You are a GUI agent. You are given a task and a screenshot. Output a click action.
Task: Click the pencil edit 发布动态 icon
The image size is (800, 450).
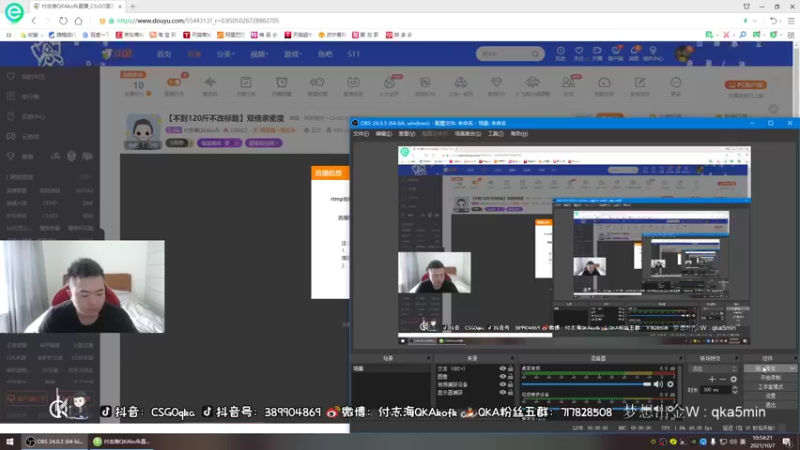[x=640, y=82]
